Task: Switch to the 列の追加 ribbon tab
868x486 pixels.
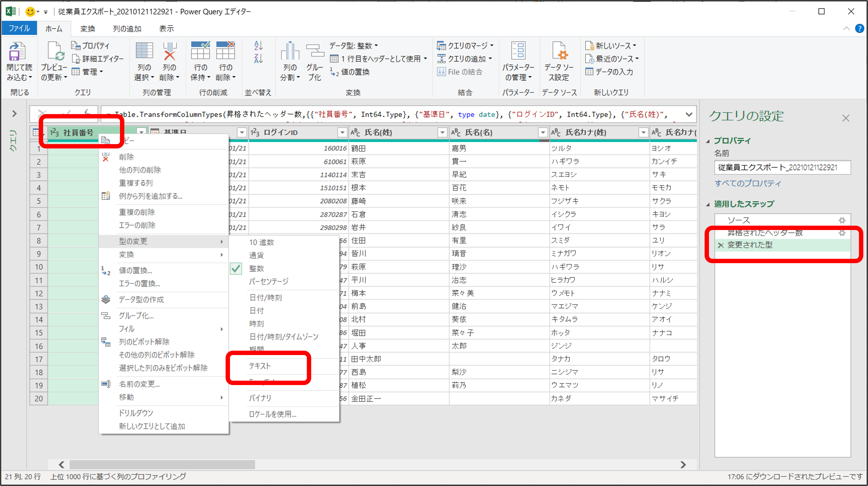Action: pos(127,29)
